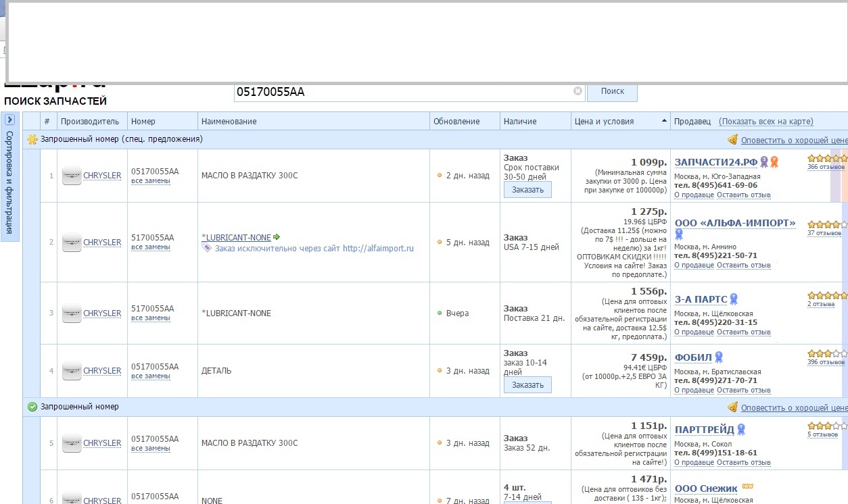Open the *LUBRICANT-NONE link in row 2
This screenshot has height=504, width=848.
coord(236,238)
